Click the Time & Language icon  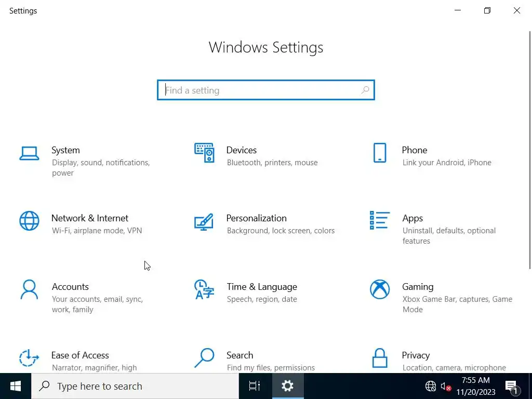point(204,289)
